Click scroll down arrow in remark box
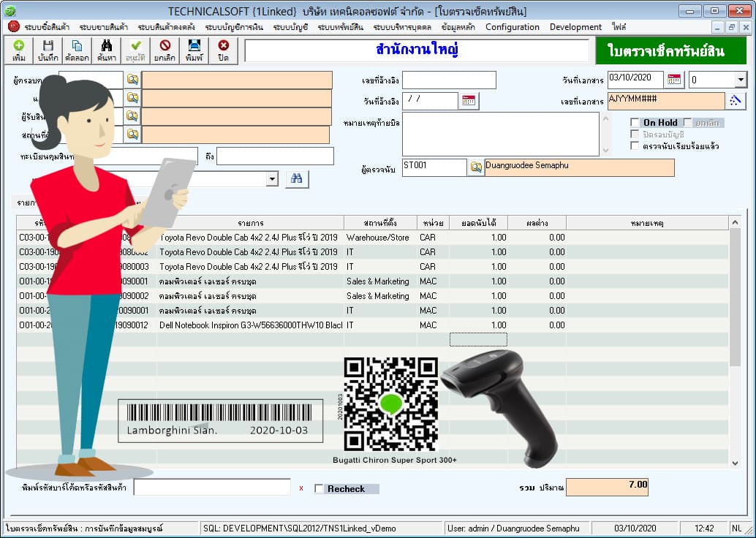Screen dimensions: 756x538 (x=606, y=151)
